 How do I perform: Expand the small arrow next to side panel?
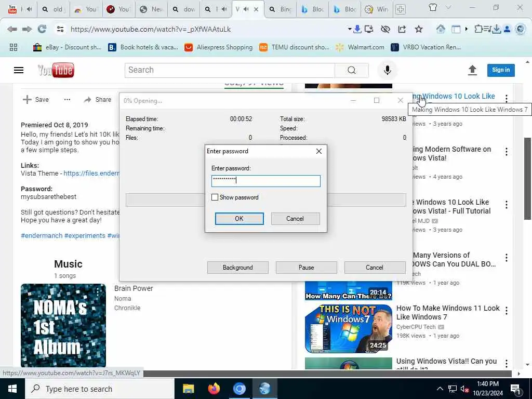467,29
